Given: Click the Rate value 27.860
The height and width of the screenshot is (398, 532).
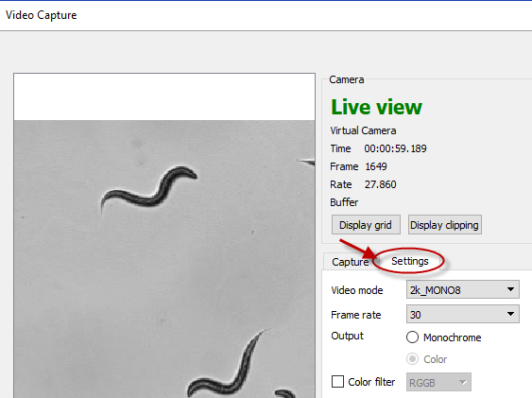Looking at the screenshot, I should point(381,184).
